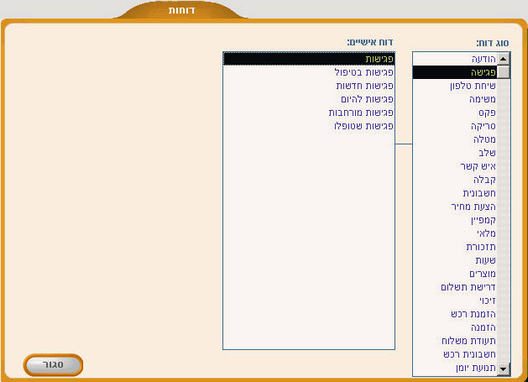Click the סגור close button
The width and height of the screenshot is (528, 382).
(x=53, y=365)
